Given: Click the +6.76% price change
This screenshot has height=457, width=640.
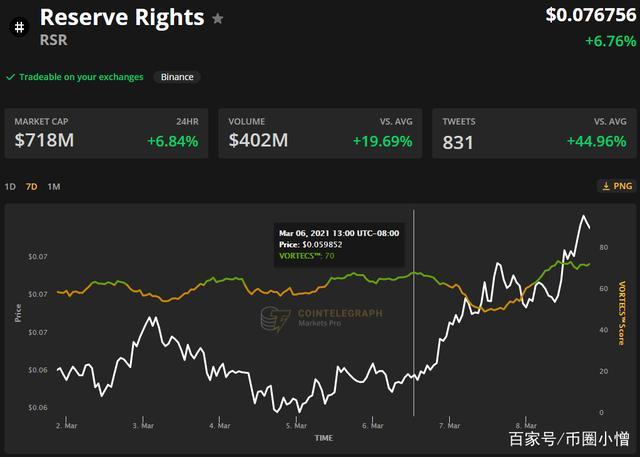Looking at the screenshot, I should click(611, 41).
